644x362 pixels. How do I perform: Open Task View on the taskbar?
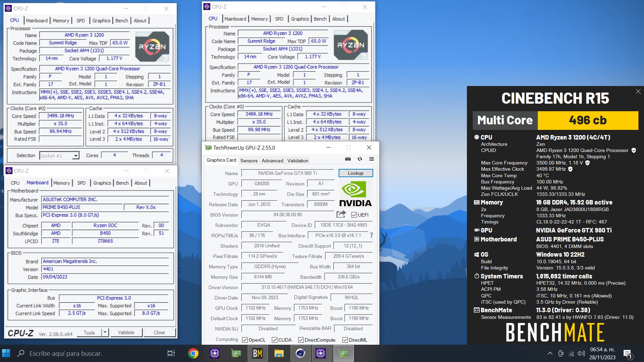click(x=171, y=353)
